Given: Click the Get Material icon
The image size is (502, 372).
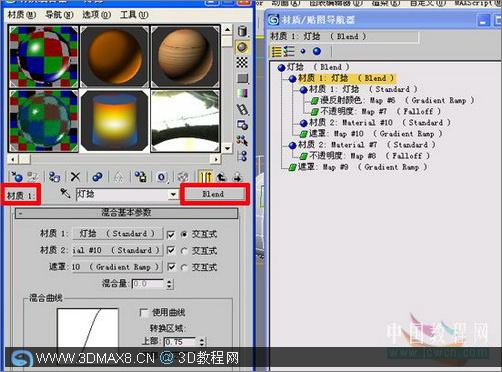Looking at the screenshot, I should (16, 176).
